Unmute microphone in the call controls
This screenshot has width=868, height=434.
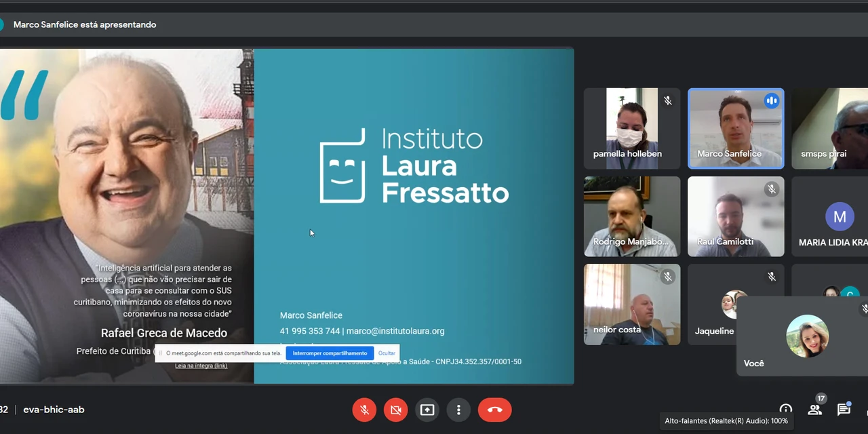(364, 410)
